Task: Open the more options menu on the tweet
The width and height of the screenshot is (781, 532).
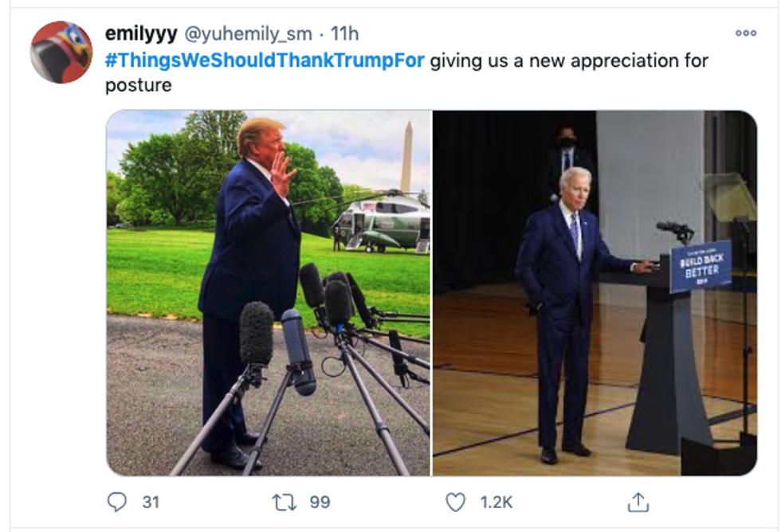Action: click(746, 33)
